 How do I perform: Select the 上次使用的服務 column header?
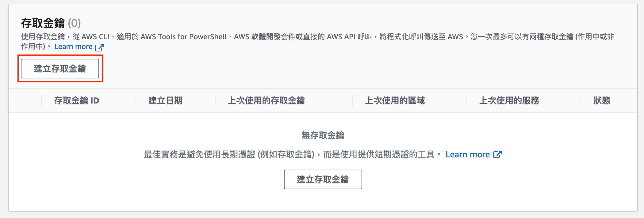pyautogui.click(x=509, y=100)
